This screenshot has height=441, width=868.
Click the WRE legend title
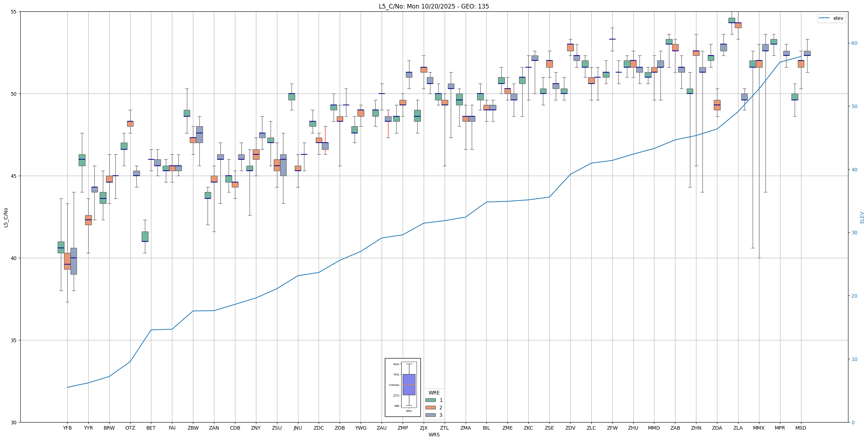click(434, 393)
